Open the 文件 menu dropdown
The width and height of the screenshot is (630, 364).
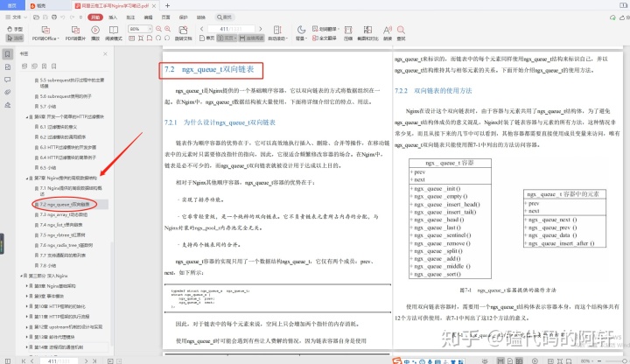point(16,17)
